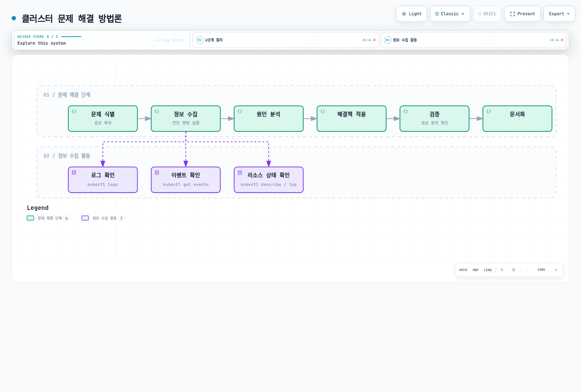Enter Present mode
The width and height of the screenshot is (581, 392).
pyautogui.click(x=523, y=14)
